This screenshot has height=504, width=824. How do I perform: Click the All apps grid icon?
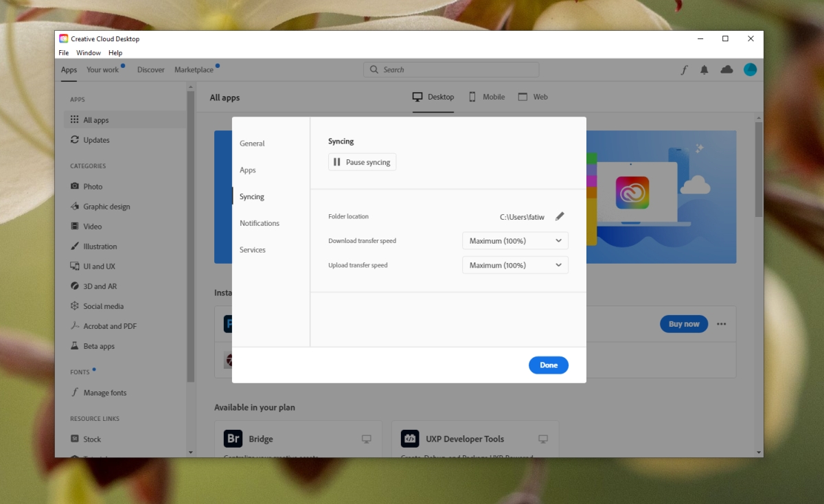(x=75, y=119)
